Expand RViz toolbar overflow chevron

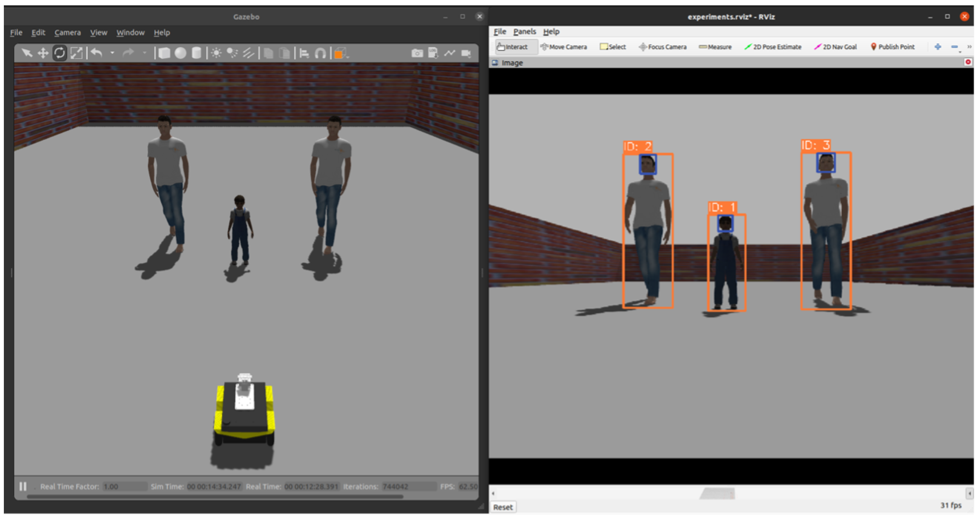pos(969,47)
